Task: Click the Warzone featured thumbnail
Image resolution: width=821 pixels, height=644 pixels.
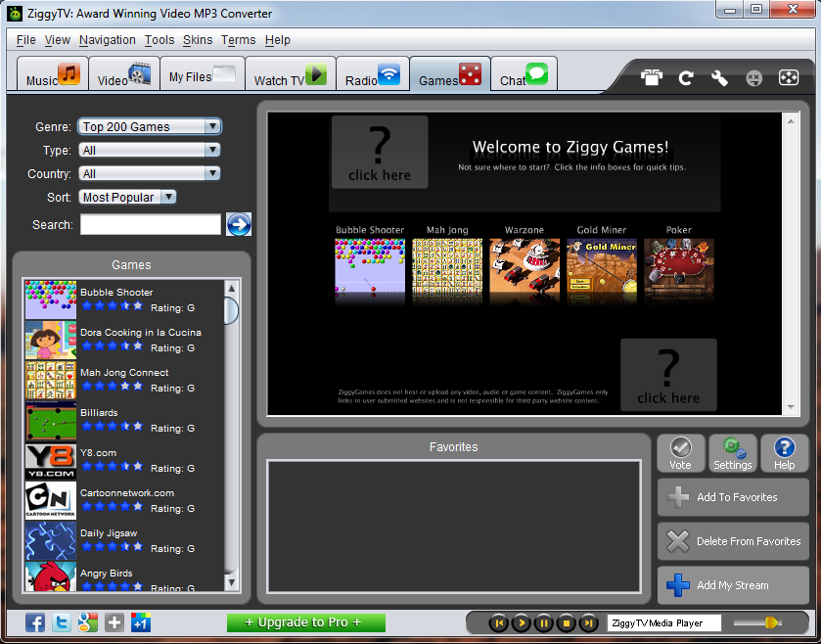Action: tap(525, 271)
